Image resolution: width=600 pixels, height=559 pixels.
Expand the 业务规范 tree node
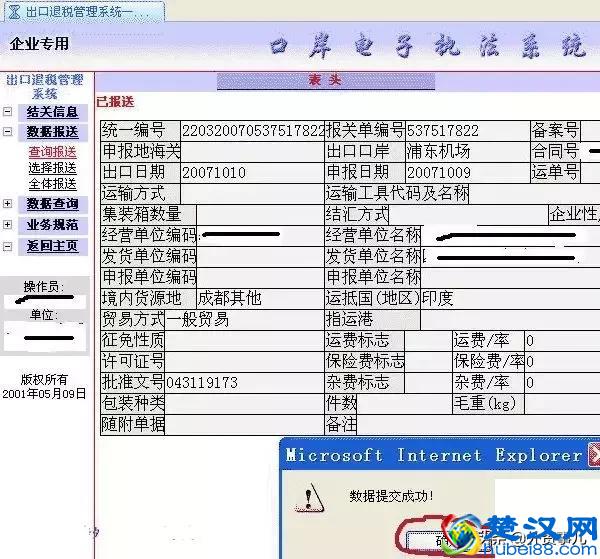[7, 225]
